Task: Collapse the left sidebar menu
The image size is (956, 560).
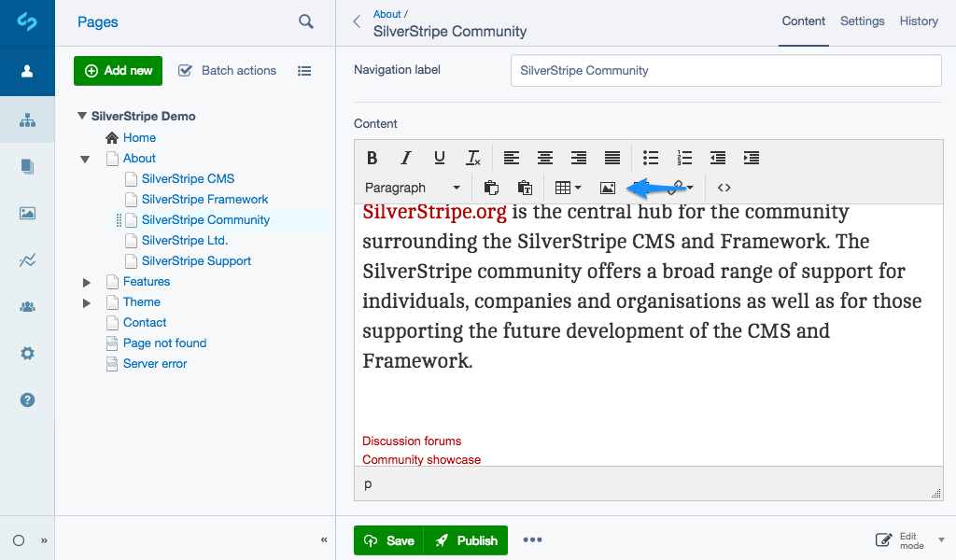Action: pyautogui.click(x=44, y=540)
